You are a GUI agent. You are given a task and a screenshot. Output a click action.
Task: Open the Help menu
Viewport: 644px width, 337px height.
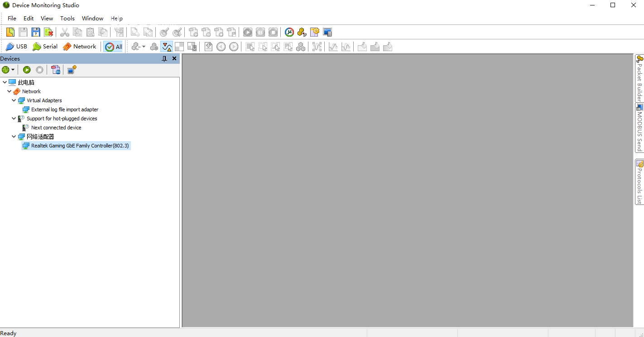[x=117, y=18]
